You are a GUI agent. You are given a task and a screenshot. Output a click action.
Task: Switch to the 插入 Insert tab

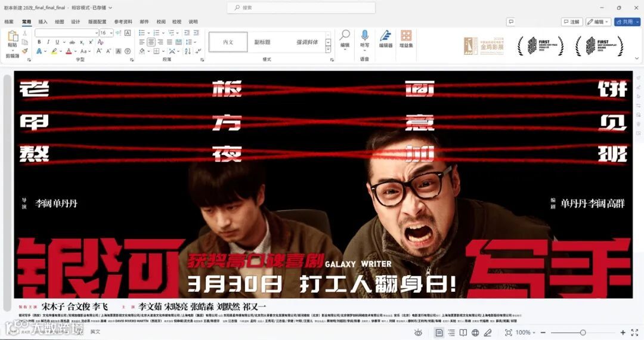point(43,21)
